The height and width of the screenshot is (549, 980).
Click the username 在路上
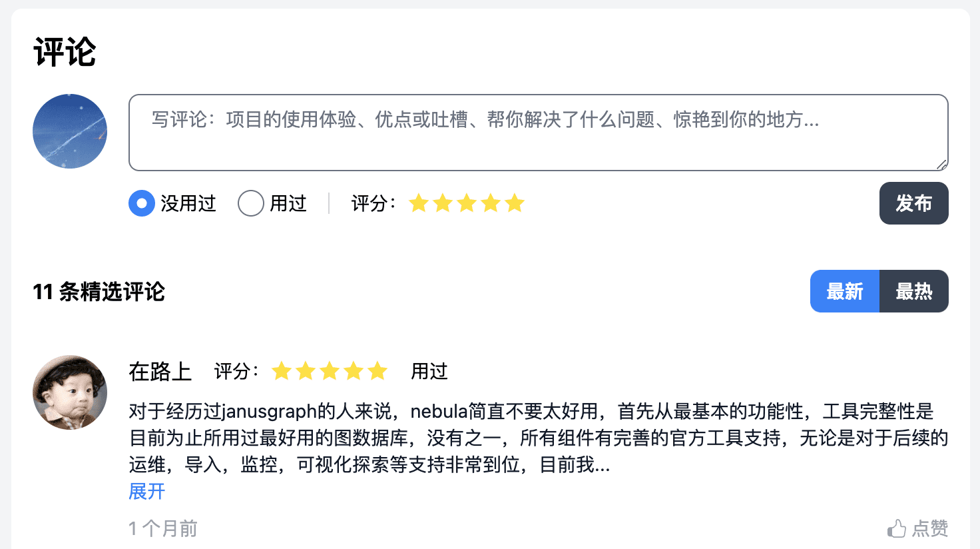point(160,371)
